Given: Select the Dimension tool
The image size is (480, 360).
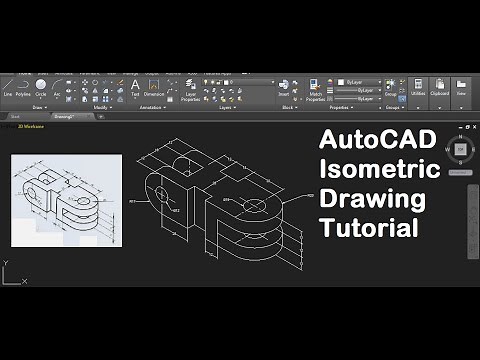Looking at the screenshot, I should click(x=154, y=88).
